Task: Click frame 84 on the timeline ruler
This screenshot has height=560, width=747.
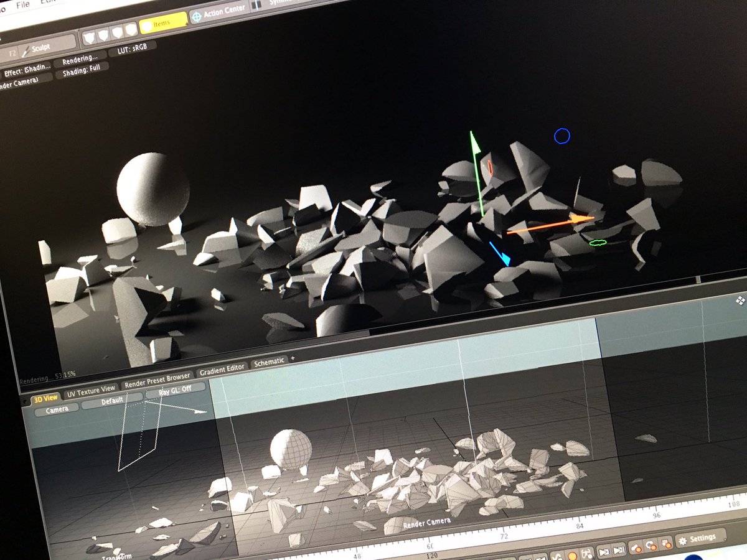Action: coord(580,526)
